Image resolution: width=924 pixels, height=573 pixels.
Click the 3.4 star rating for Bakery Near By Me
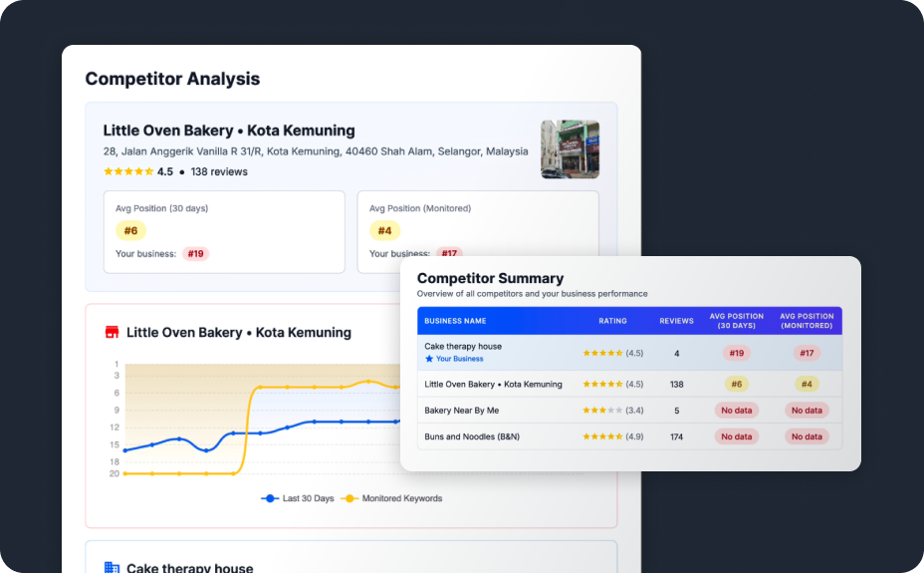[x=613, y=411]
